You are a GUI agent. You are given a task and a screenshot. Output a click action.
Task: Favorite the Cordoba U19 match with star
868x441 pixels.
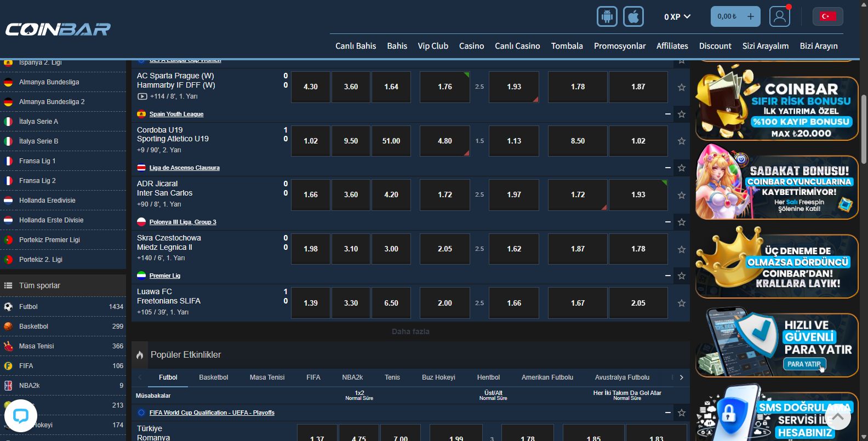[x=681, y=141]
